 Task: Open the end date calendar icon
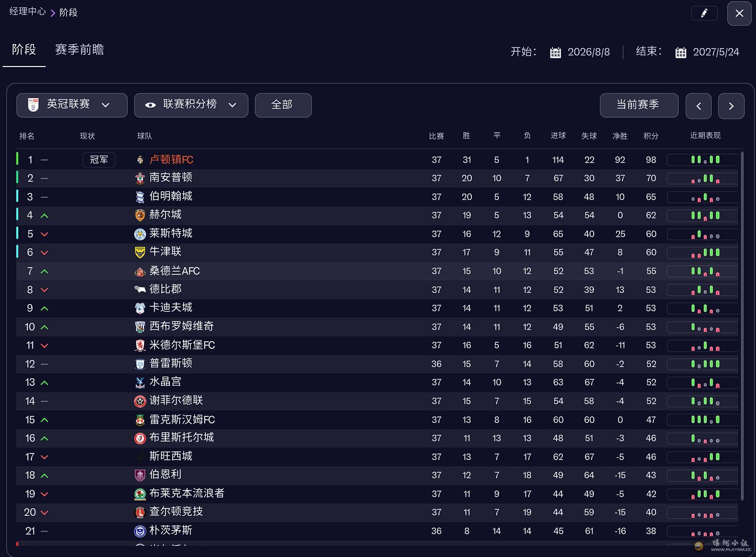681,52
